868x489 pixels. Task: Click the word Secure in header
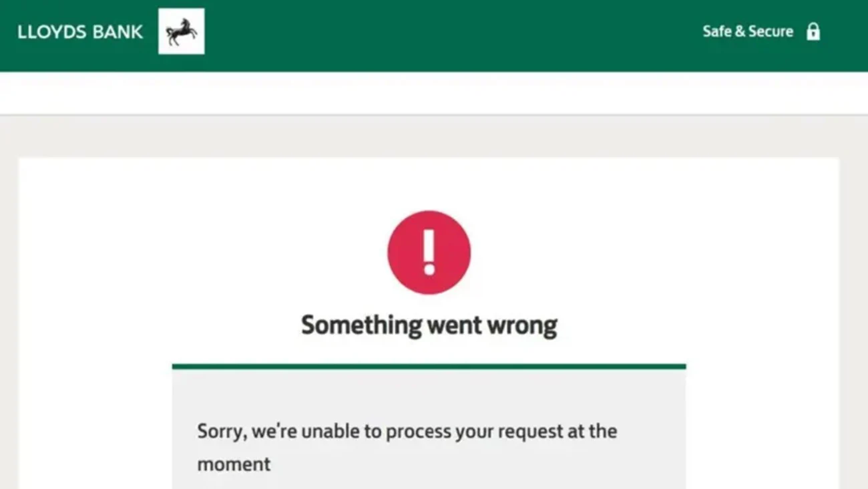pos(770,31)
